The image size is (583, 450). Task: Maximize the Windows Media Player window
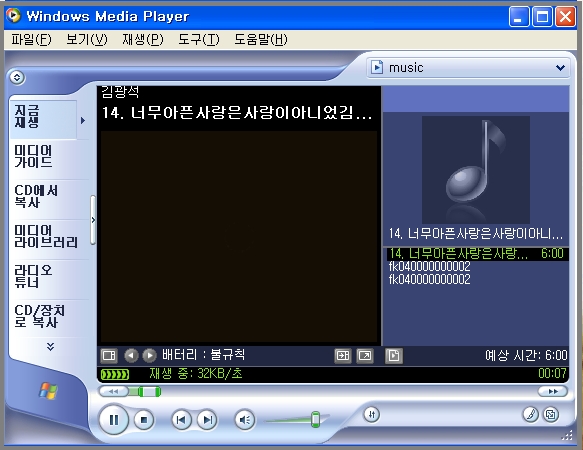point(542,17)
